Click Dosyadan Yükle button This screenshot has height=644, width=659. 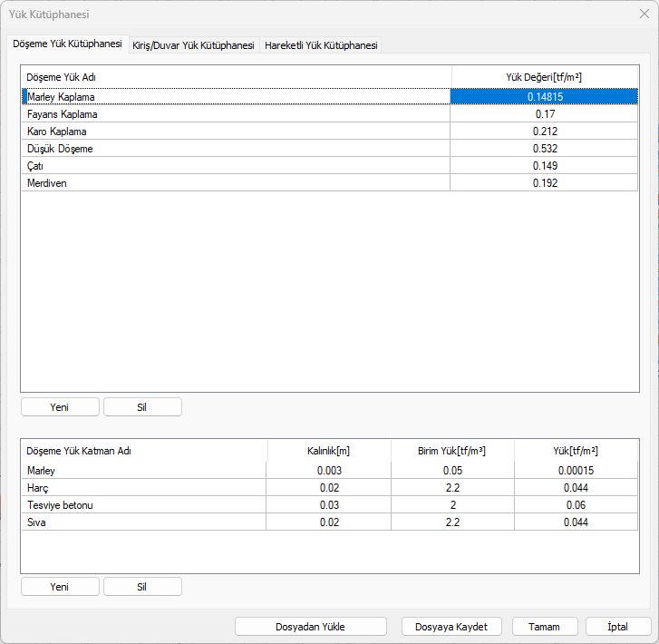point(310,627)
